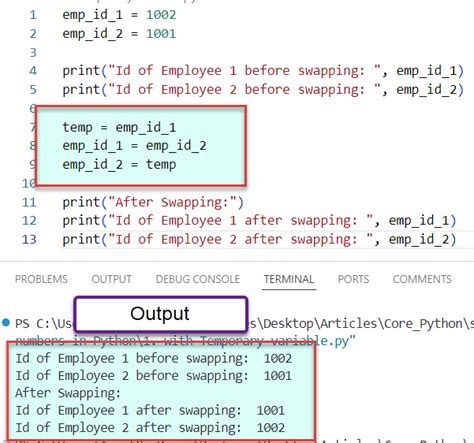This screenshot has height=443, width=474.
Task: Click the line "emp_id_1 = emp_id_2"
Action: (134, 146)
